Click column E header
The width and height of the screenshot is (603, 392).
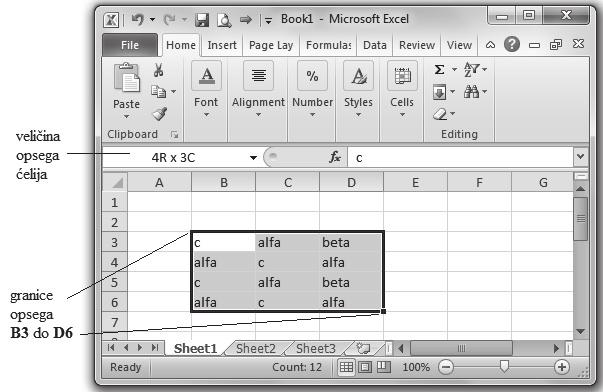pos(415,182)
